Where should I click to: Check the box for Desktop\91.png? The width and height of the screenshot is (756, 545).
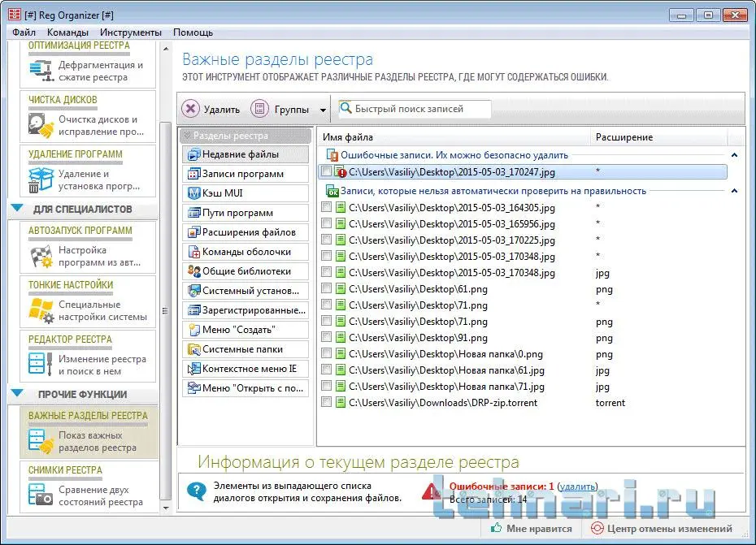click(327, 337)
